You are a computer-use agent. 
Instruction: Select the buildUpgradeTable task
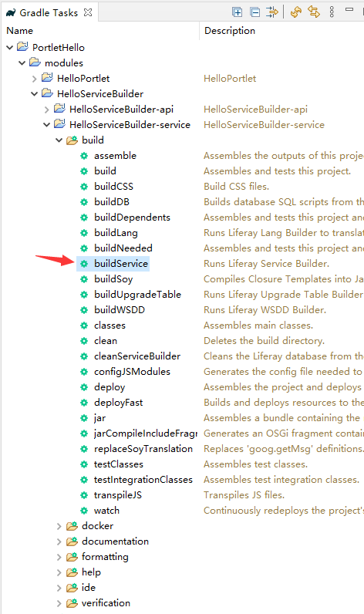click(137, 295)
